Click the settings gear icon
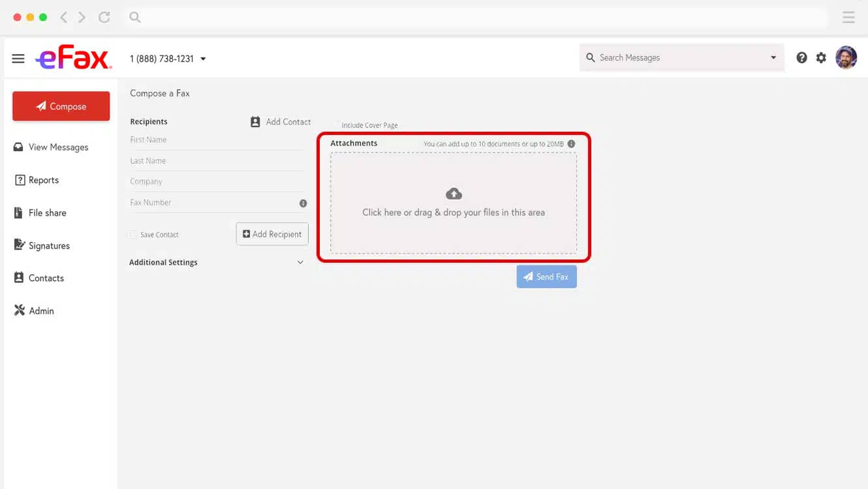868x489 pixels. [x=820, y=57]
